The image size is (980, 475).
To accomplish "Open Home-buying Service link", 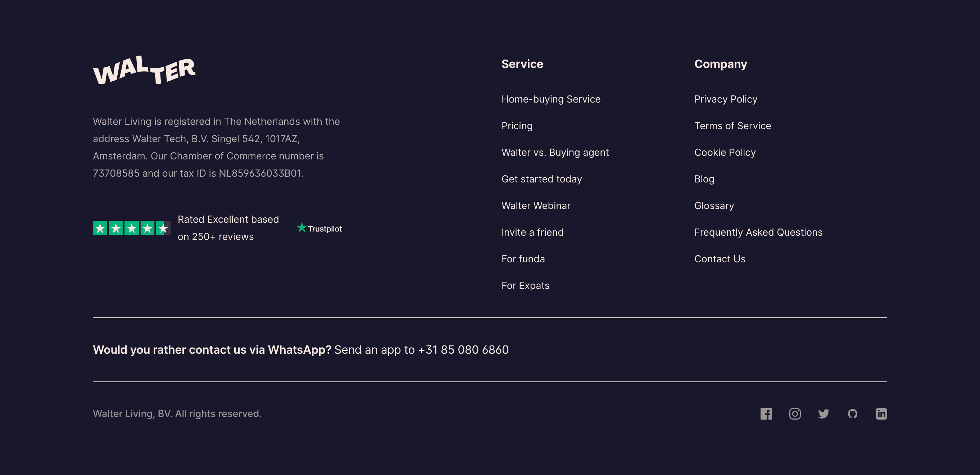I will (x=551, y=99).
